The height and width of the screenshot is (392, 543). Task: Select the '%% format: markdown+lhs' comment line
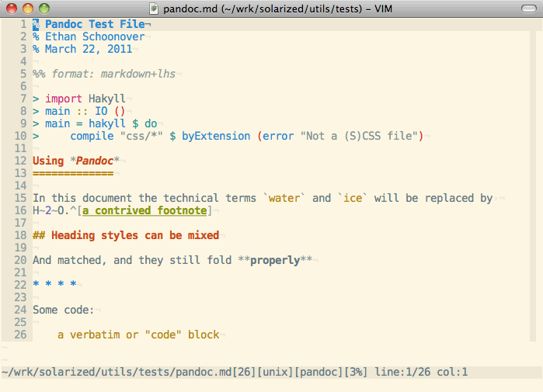pyautogui.click(x=104, y=74)
